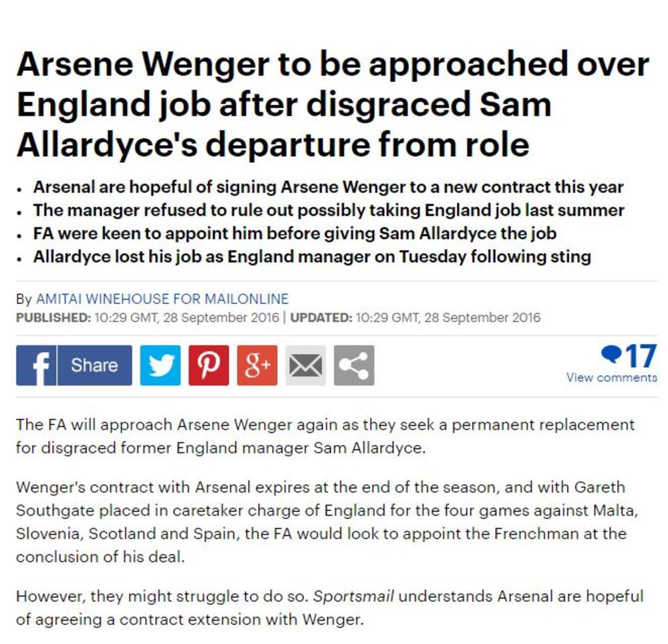Click the italic Sportsmail word in the article

(353, 596)
